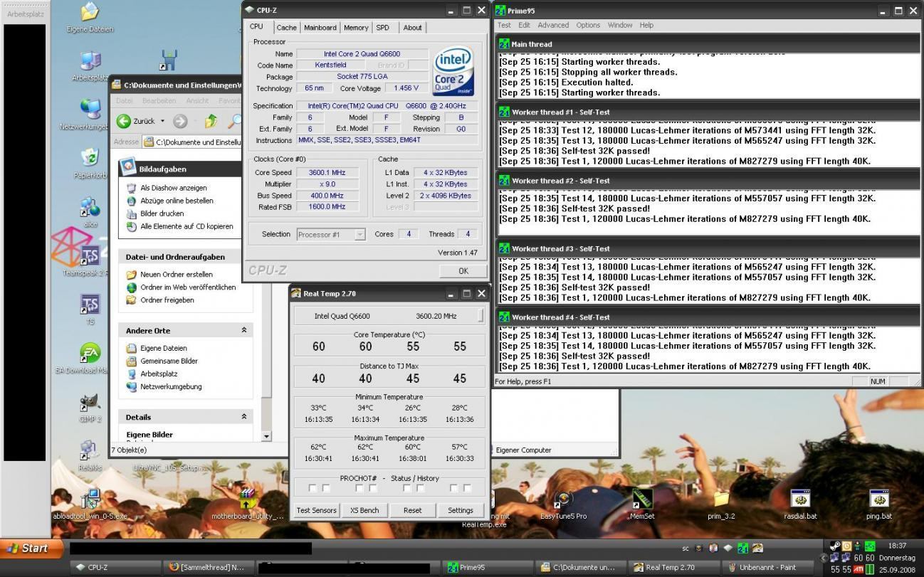The image size is (924, 577).
Task: Click the Reset button in Real Temp
Action: click(413, 510)
